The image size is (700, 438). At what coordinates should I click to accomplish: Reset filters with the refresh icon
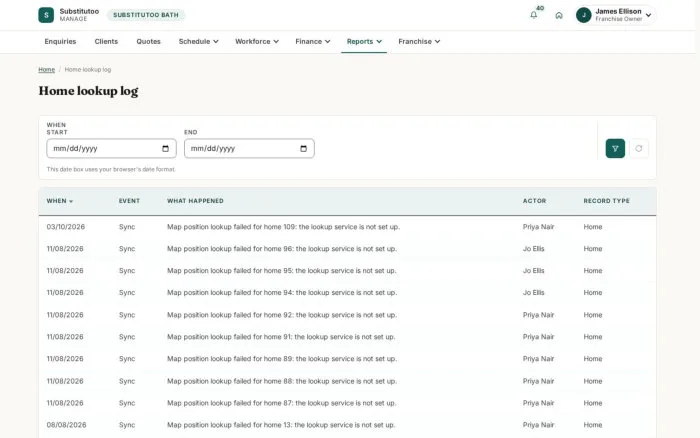(x=639, y=148)
